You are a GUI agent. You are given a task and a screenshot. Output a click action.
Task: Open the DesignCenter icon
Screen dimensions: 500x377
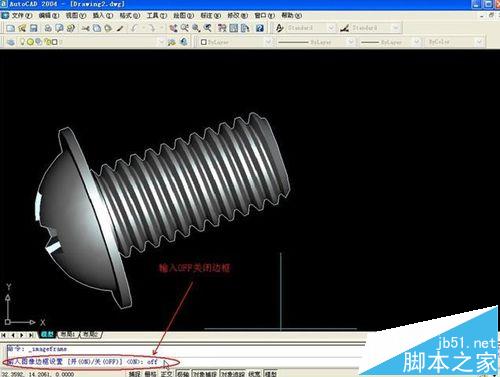(x=234, y=28)
